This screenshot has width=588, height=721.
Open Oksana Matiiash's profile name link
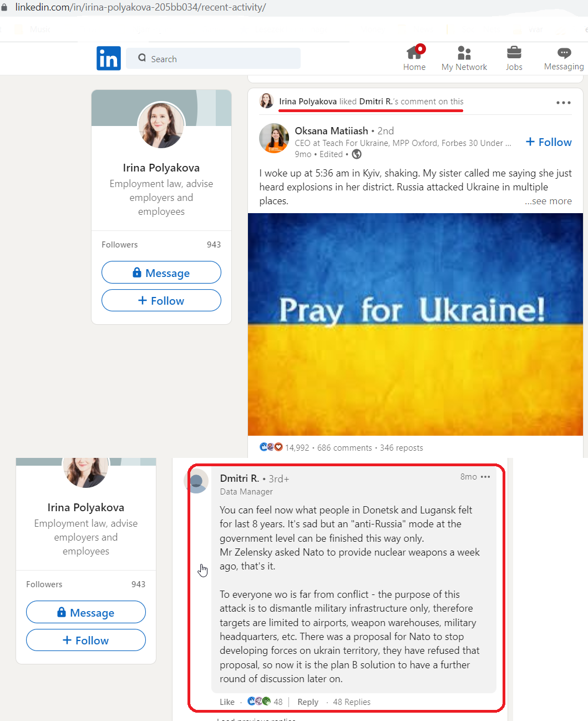tap(331, 131)
